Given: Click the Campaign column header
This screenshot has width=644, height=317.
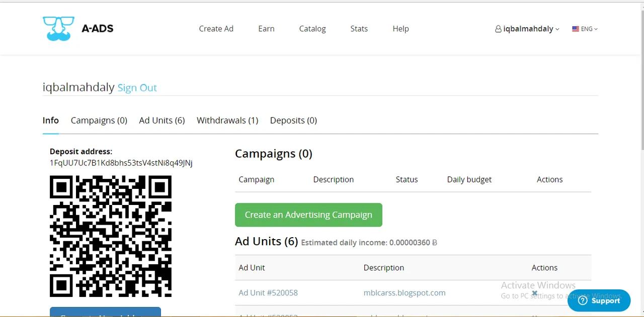Looking at the screenshot, I should click(x=257, y=179).
